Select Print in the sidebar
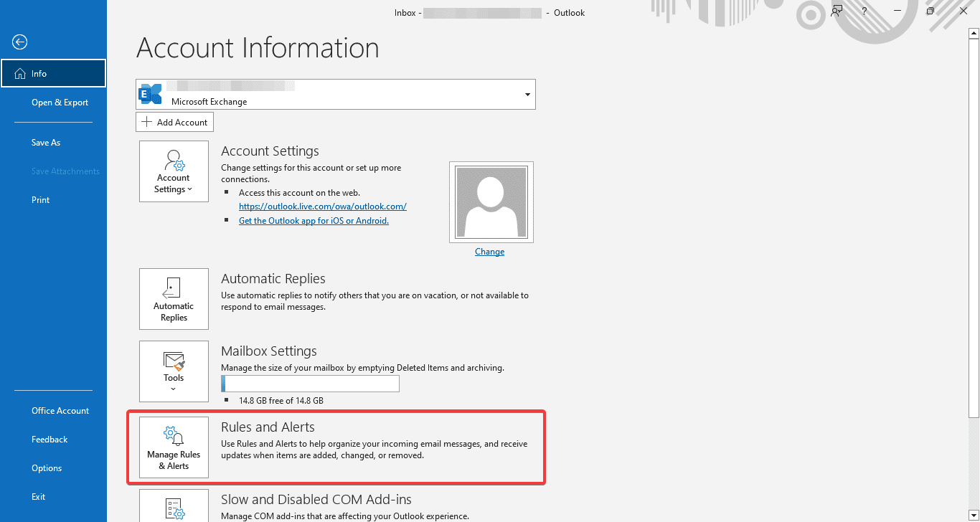 [53, 200]
